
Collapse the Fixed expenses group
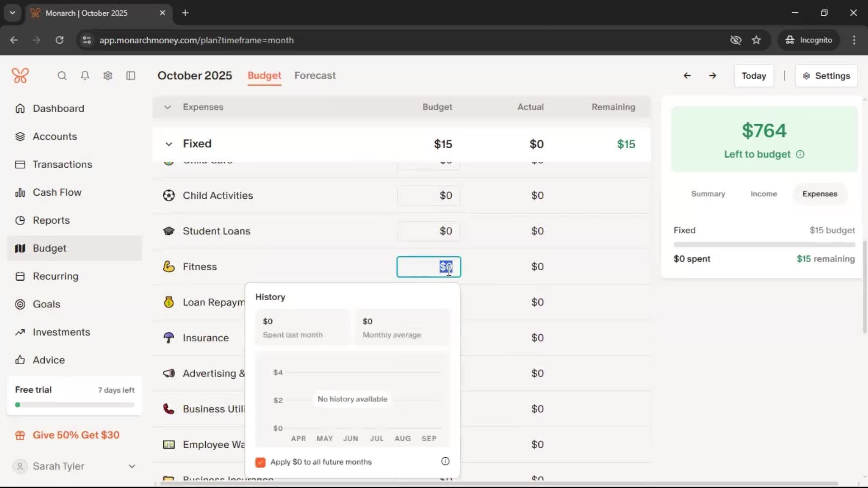pos(169,144)
